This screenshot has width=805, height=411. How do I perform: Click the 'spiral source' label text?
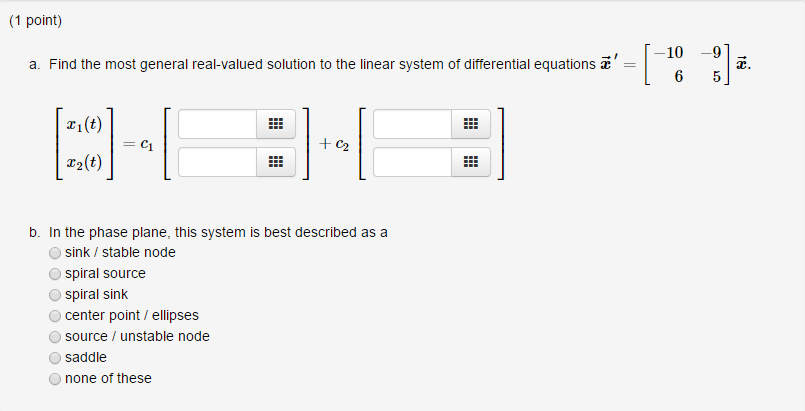click(x=105, y=273)
